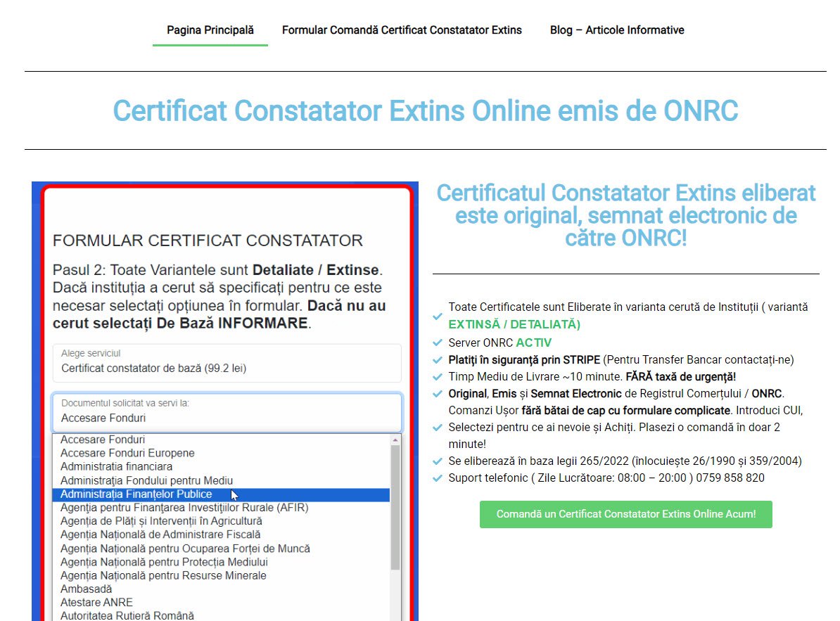Pick Agenția Națională pentru Resurse Minerale
840x621 pixels.
pos(221,575)
